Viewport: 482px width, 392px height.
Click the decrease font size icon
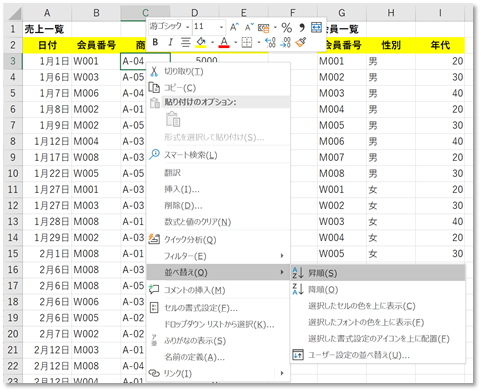249,27
